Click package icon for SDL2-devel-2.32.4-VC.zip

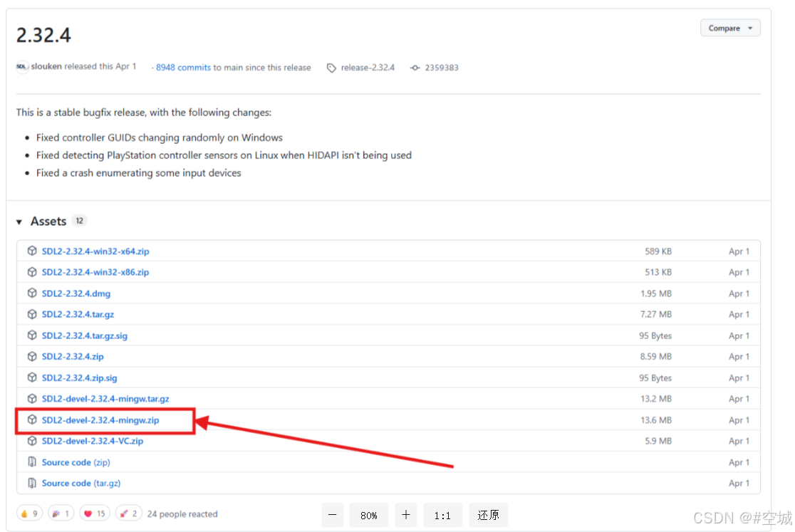pos(32,441)
